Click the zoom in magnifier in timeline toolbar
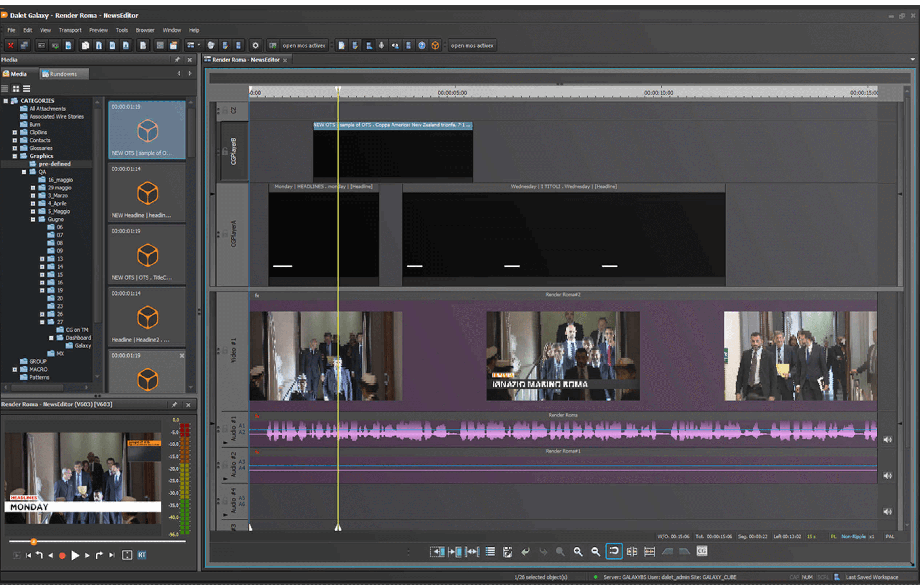 click(x=578, y=551)
